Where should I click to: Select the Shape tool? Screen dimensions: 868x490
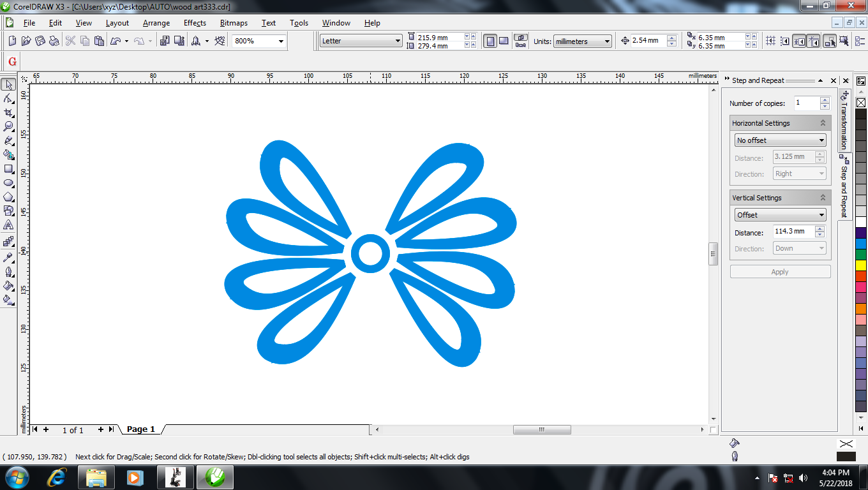(x=8, y=98)
